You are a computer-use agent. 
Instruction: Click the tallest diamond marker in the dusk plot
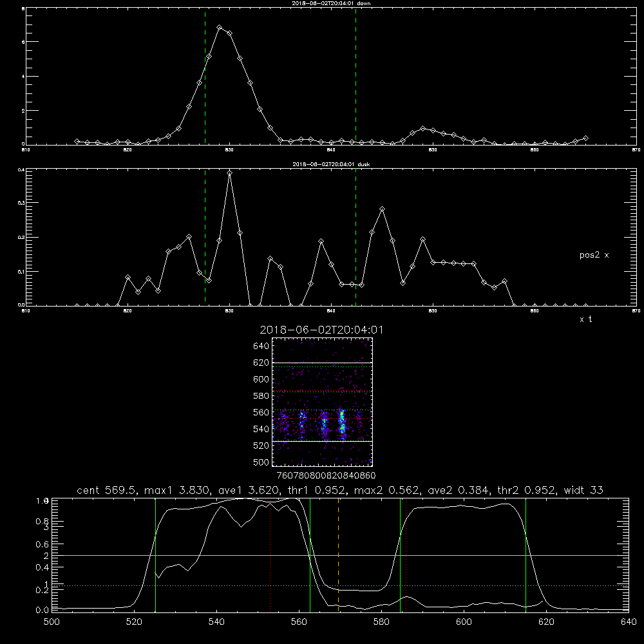(x=230, y=173)
